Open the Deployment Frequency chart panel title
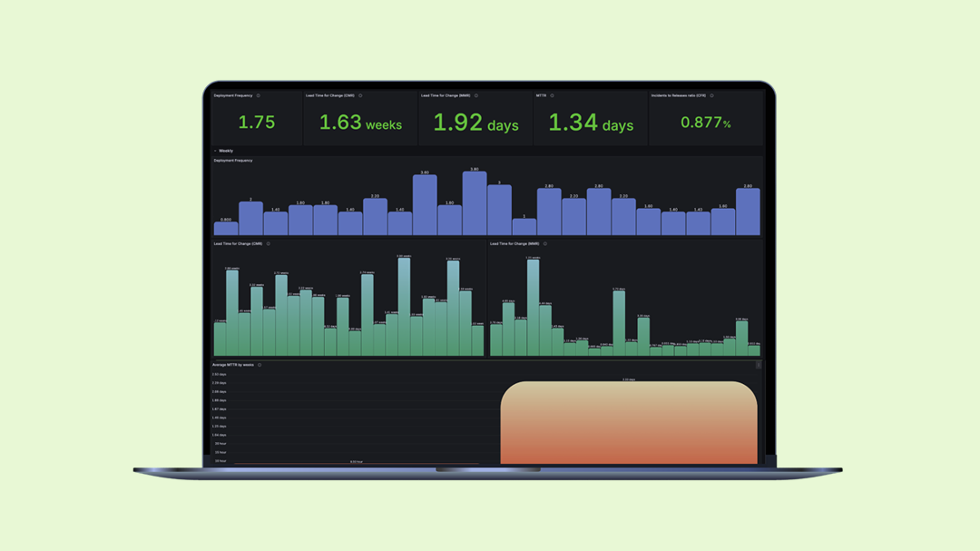Screen dimensions: 980x551 point(233,161)
